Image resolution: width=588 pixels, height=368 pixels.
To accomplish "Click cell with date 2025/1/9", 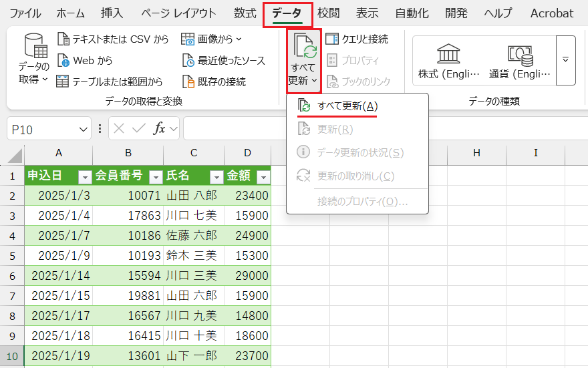I will coord(59,256).
